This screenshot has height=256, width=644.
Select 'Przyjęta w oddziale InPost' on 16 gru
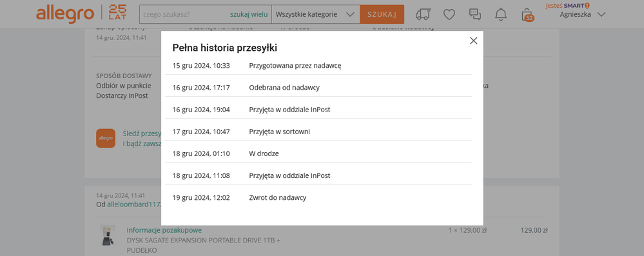289,110
